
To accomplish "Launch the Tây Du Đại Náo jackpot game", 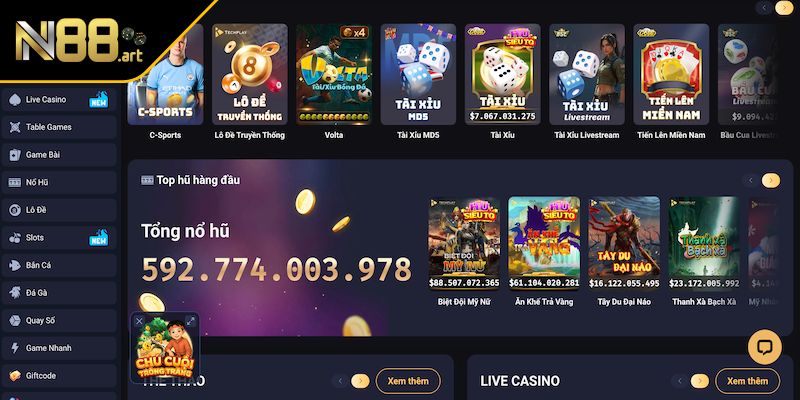I will pyautogui.click(x=624, y=243).
